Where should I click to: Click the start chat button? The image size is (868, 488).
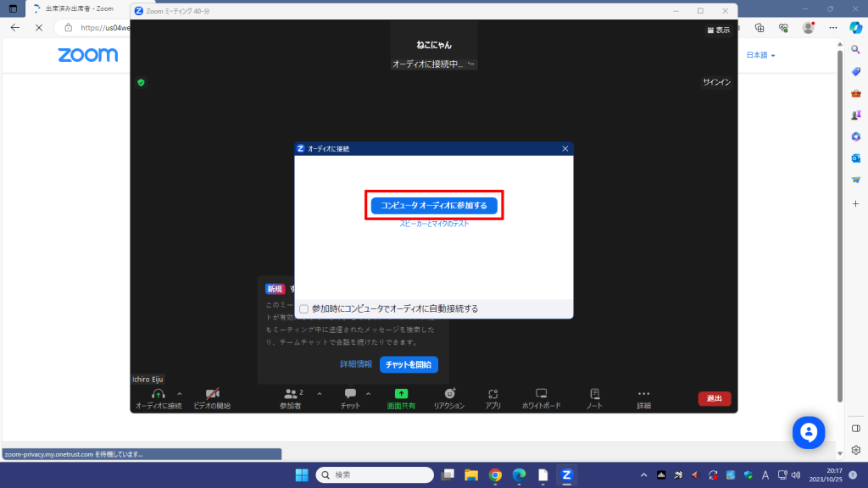click(x=409, y=364)
